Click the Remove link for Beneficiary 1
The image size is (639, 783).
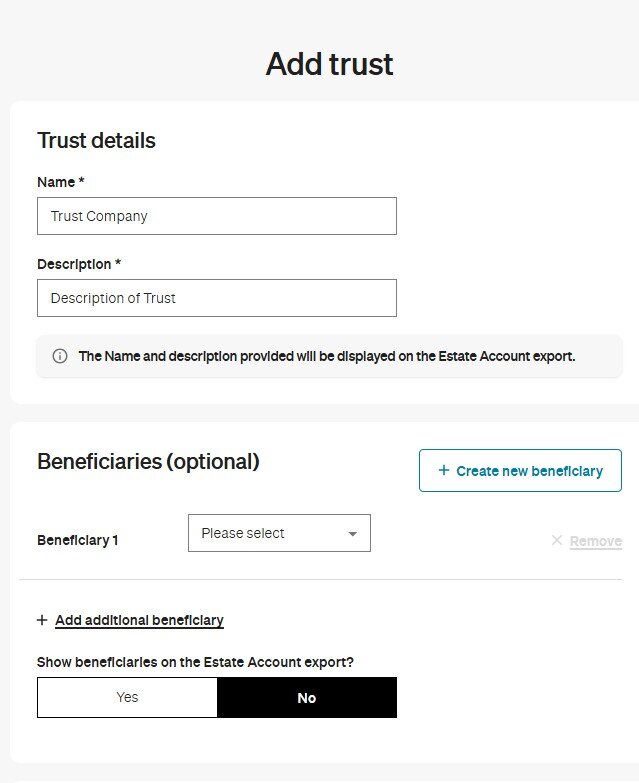click(595, 541)
